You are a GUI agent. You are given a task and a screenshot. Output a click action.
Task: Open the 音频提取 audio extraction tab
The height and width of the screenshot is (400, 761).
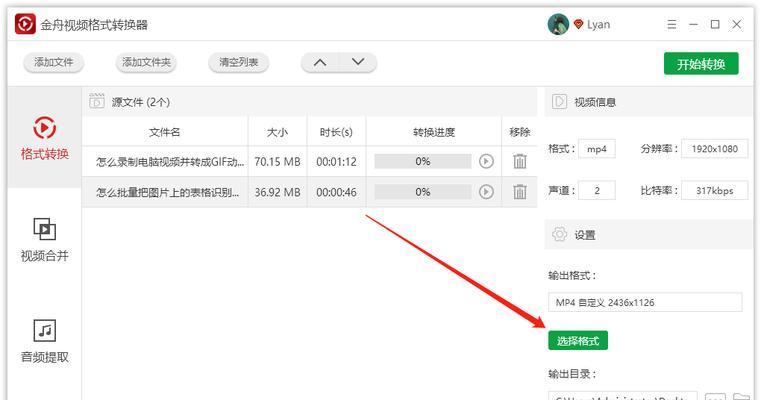[45, 341]
